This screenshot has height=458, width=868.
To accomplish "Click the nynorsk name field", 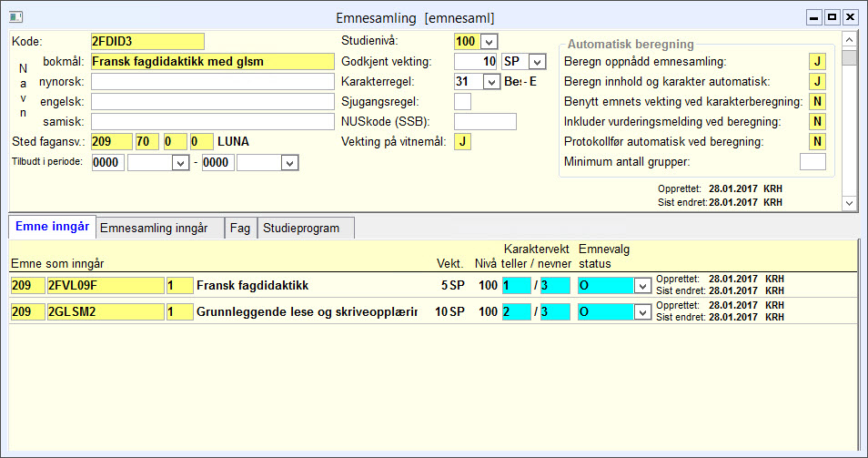I will (213, 81).
